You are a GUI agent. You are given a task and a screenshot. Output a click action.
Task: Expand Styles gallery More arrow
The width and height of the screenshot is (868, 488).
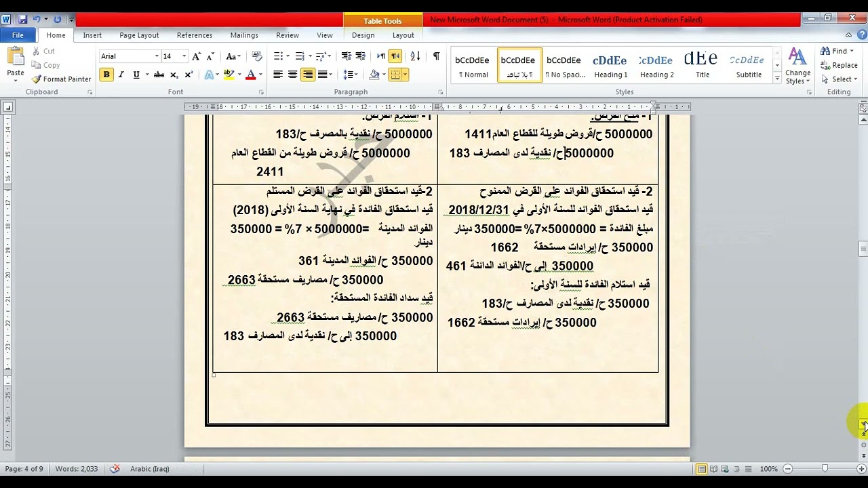pyautogui.click(x=777, y=79)
